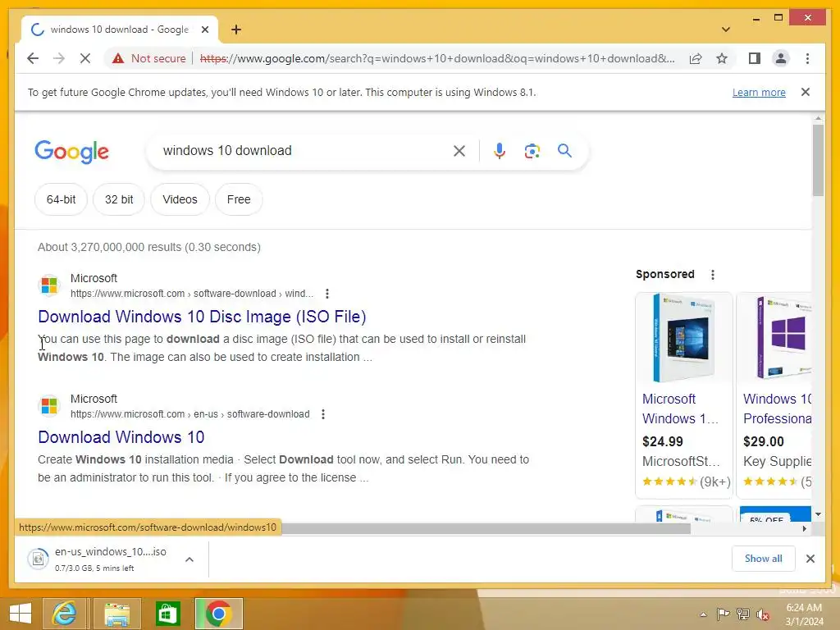Open the Learn more link
The image size is (840, 630).
click(759, 92)
